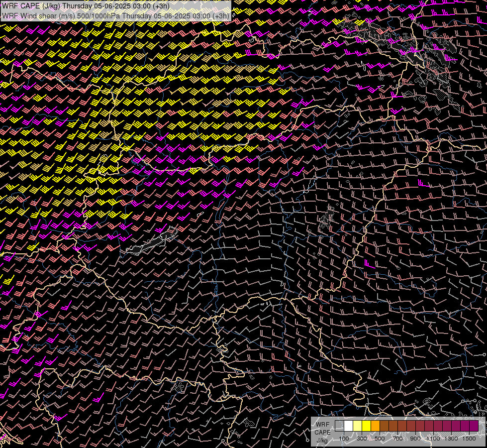Click the '1500' value in the legend
487x448 pixels.
pyautogui.click(x=469, y=439)
